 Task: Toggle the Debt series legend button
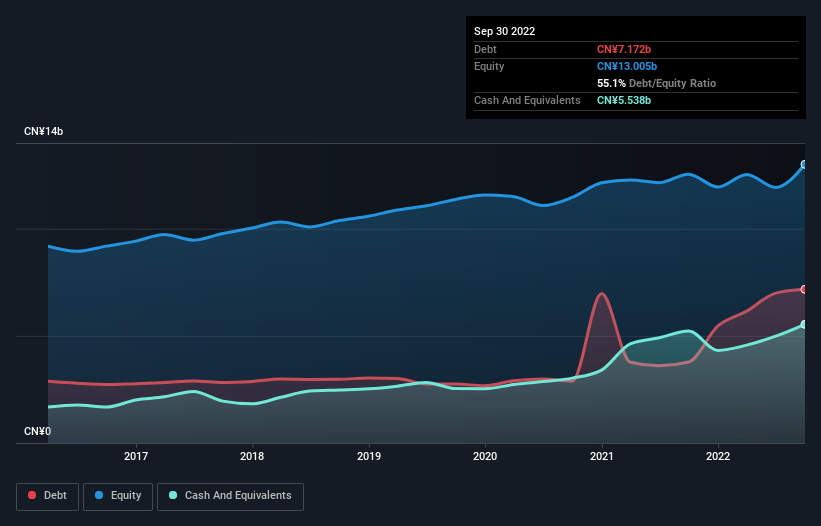click(48, 496)
